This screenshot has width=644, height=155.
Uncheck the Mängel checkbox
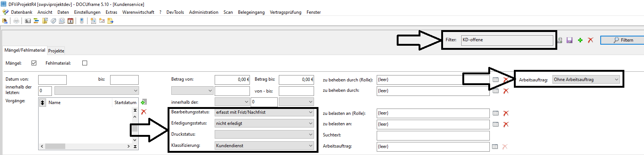point(34,63)
